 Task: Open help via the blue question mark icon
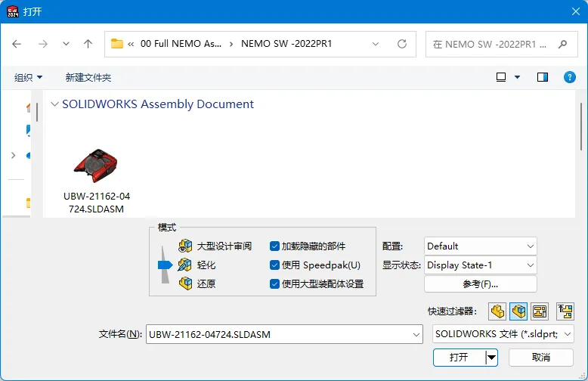pos(570,77)
